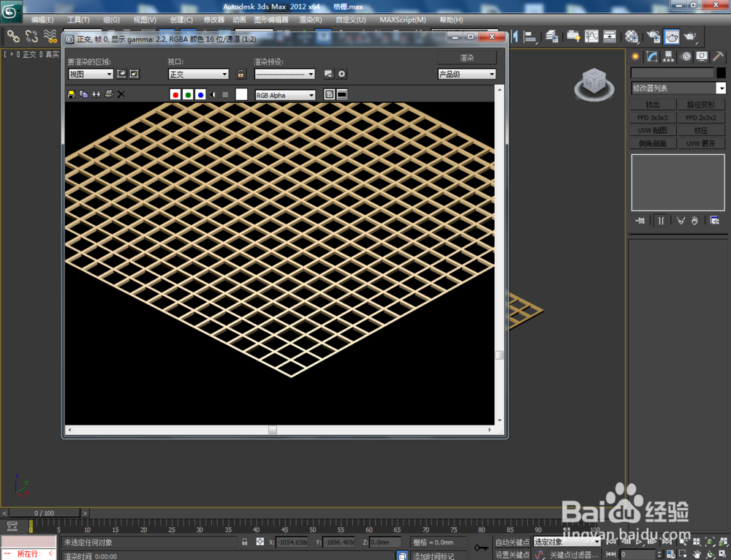Open the Motion command panel
Screen dimensions: 731x560
(686, 57)
